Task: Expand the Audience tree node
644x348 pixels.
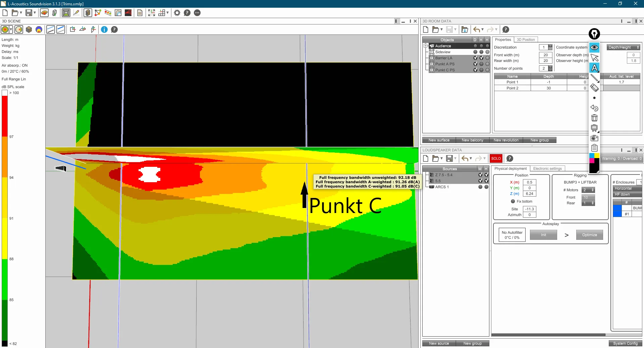Action: (x=426, y=46)
